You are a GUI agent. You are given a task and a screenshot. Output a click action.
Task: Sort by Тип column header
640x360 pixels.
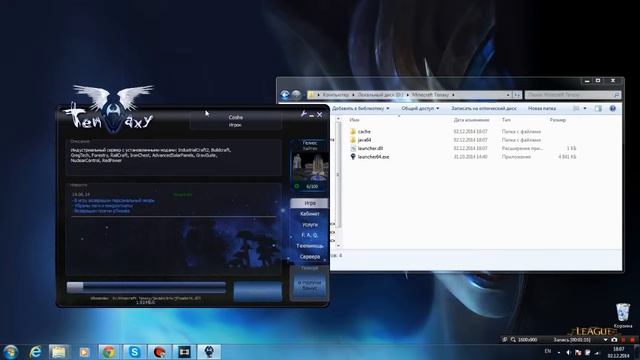pos(506,120)
